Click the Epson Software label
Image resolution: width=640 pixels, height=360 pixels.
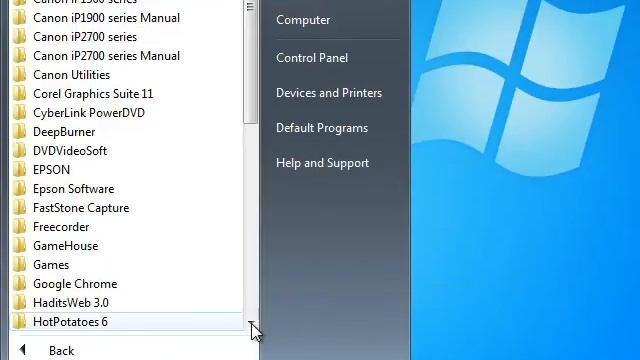click(73, 189)
